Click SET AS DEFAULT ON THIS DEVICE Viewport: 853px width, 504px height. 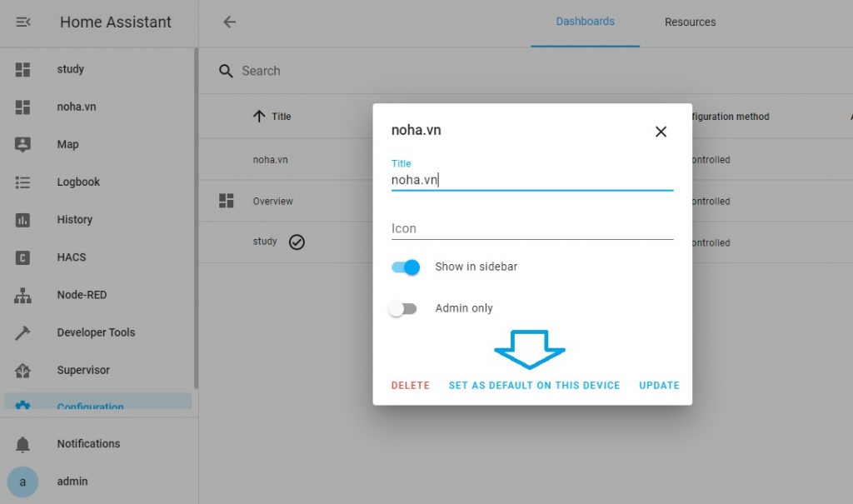coord(534,386)
